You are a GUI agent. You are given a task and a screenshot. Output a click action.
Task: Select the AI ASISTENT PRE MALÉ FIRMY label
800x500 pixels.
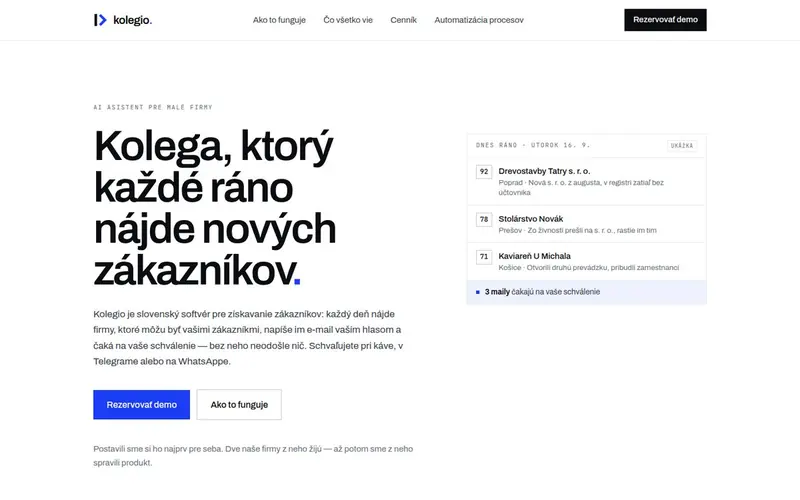pyautogui.click(x=153, y=107)
